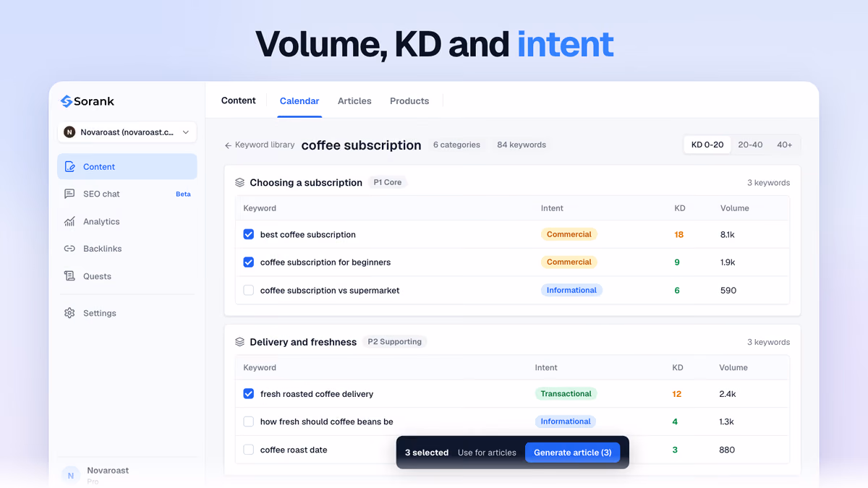Image resolution: width=868 pixels, height=488 pixels.
Task: Check coffee roast date keyword
Action: pyautogui.click(x=249, y=450)
